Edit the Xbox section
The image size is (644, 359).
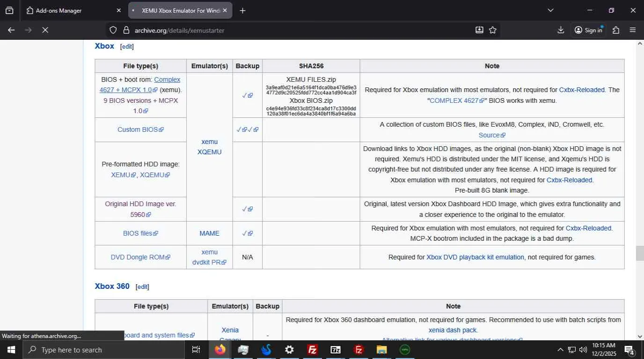127,47
